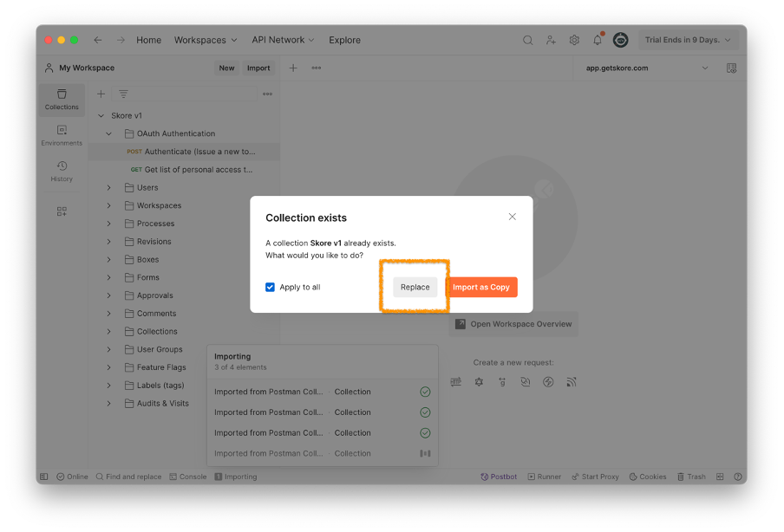Go forward with the right arrow
This screenshot has width=784, height=532.
point(121,40)
